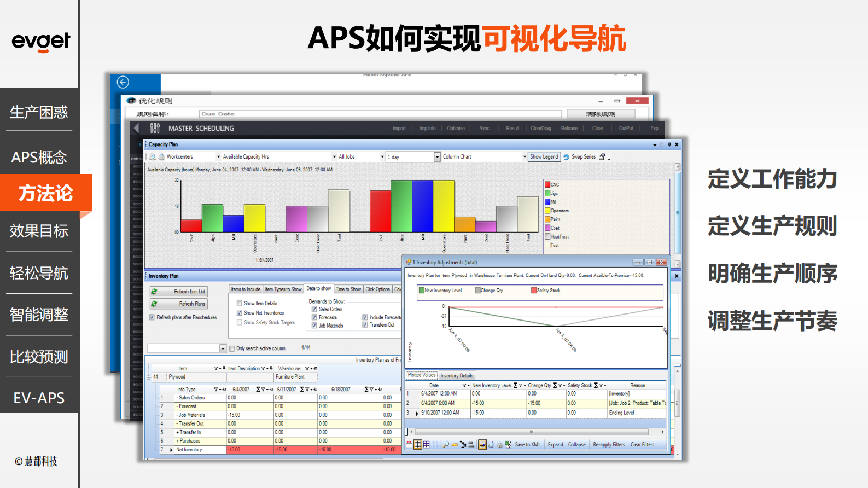Select the Data to show tab
The height and width of the screenshot is (488, 868).
(318, 288)
